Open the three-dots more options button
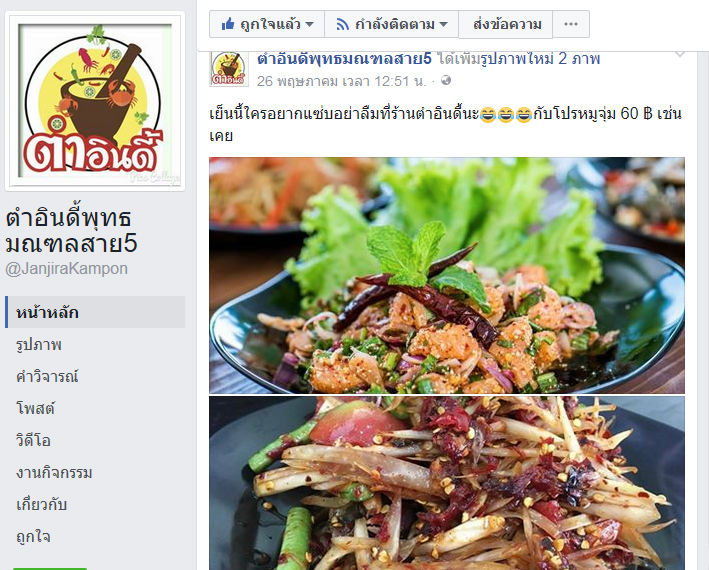Viewport: 709px width, 570px height. tap(571, 24)
